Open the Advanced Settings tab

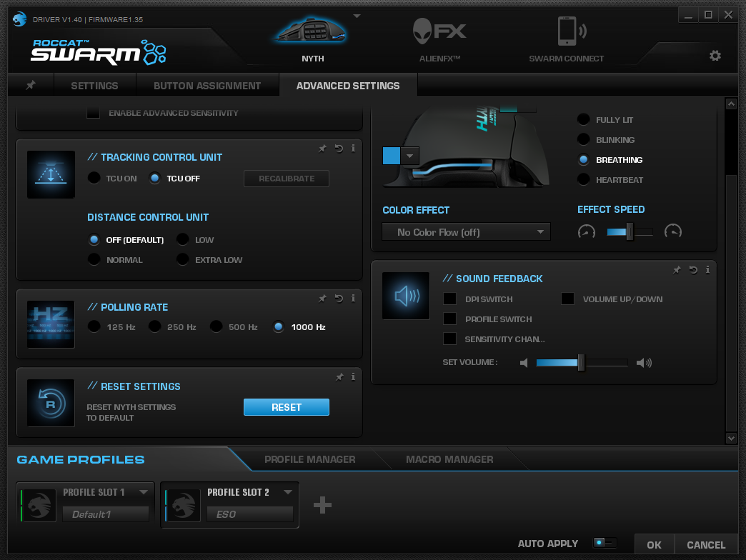coord(348,86)
